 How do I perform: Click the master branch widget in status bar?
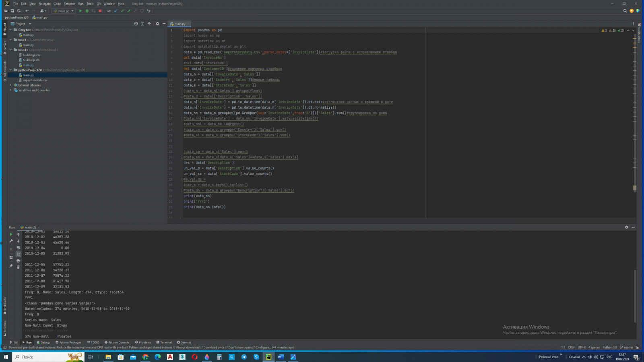click(x=626, y=347)
